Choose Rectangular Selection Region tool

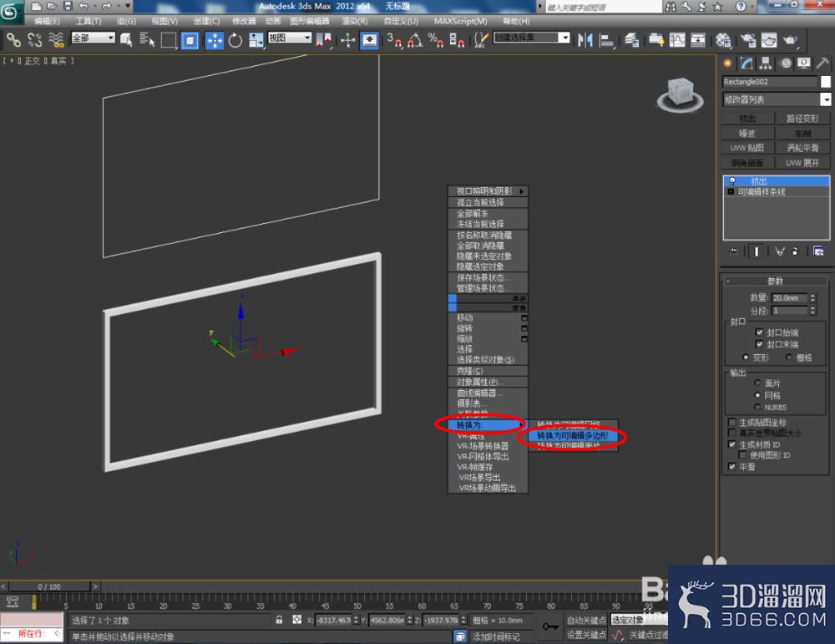tap(169, 40)
